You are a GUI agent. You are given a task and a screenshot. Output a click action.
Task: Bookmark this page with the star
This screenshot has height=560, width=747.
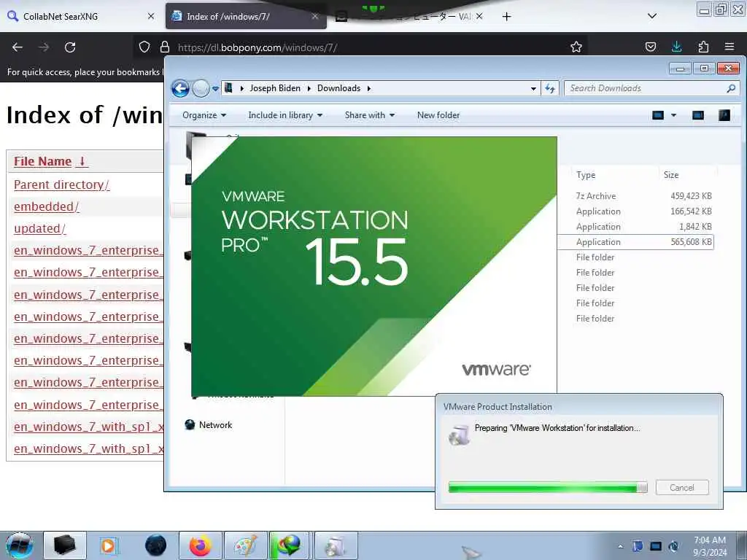pyautogui.click(x=576, y=47)
